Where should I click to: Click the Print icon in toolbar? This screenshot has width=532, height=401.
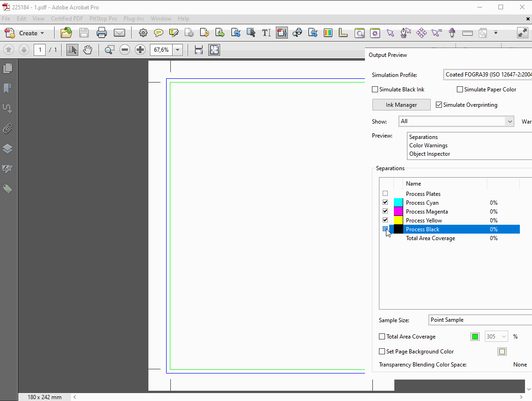102,33
